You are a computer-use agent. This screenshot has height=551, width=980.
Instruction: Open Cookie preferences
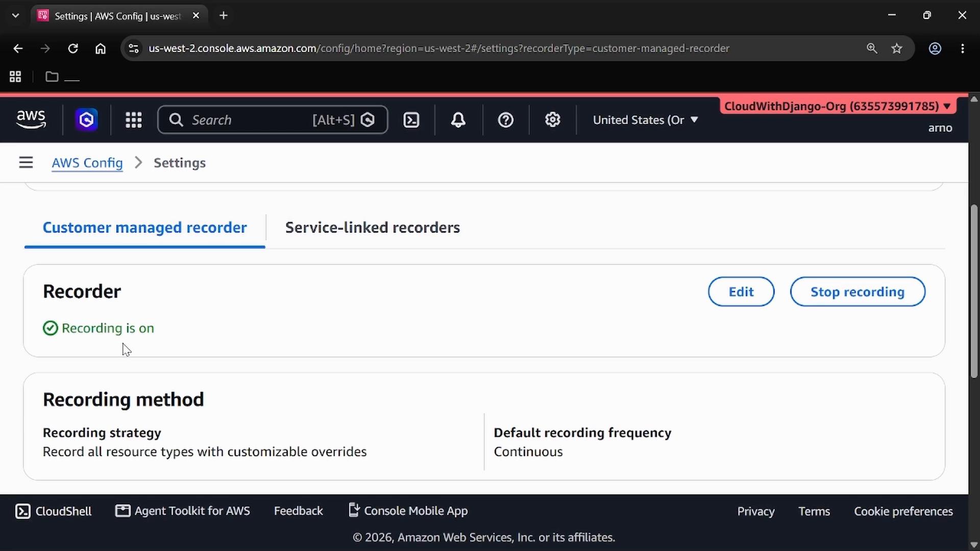click(903, 511)
